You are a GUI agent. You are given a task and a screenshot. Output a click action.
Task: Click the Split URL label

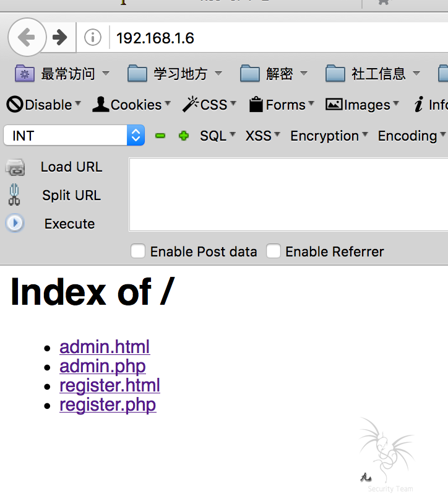[x=71, y=195]
